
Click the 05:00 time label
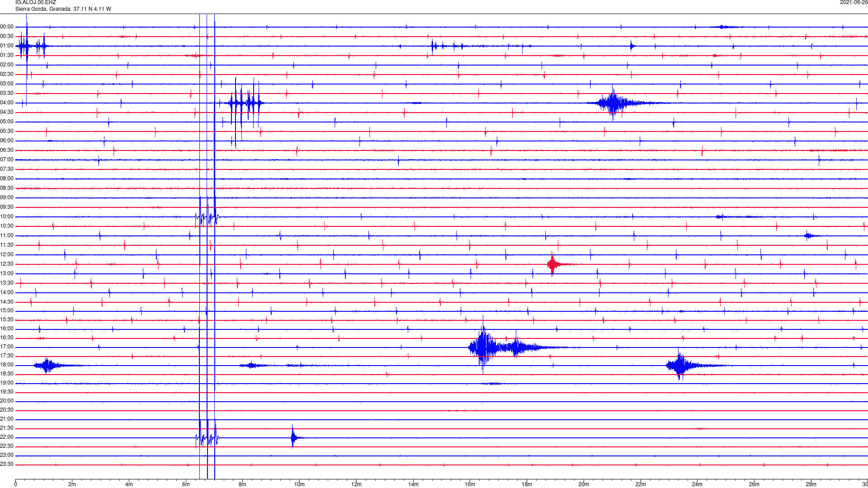pos(7,122)
